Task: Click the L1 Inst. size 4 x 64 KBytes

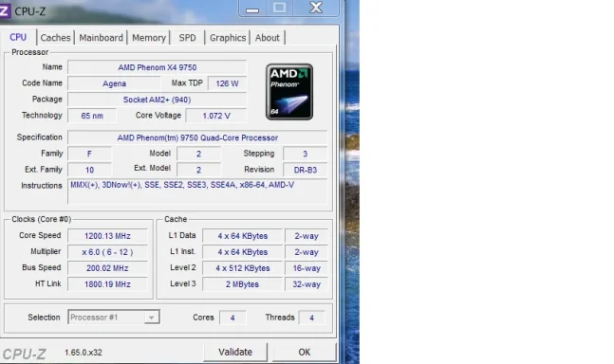Action: click(x=242, y=252)
